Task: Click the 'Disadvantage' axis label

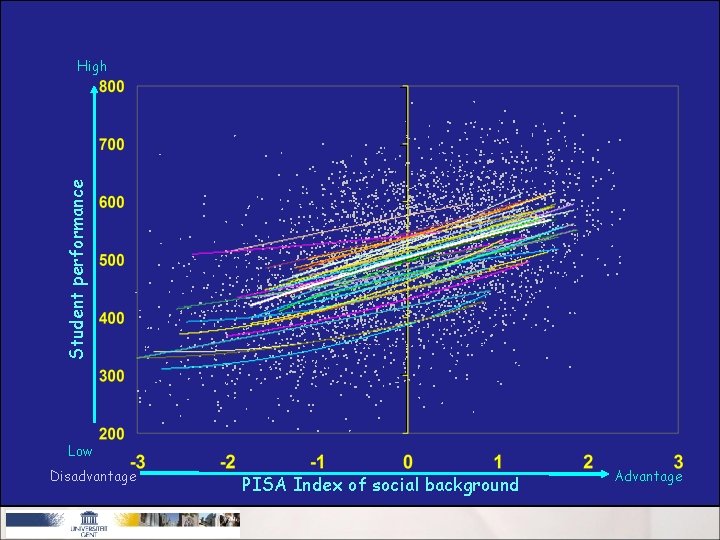Action: pos(94,476)
